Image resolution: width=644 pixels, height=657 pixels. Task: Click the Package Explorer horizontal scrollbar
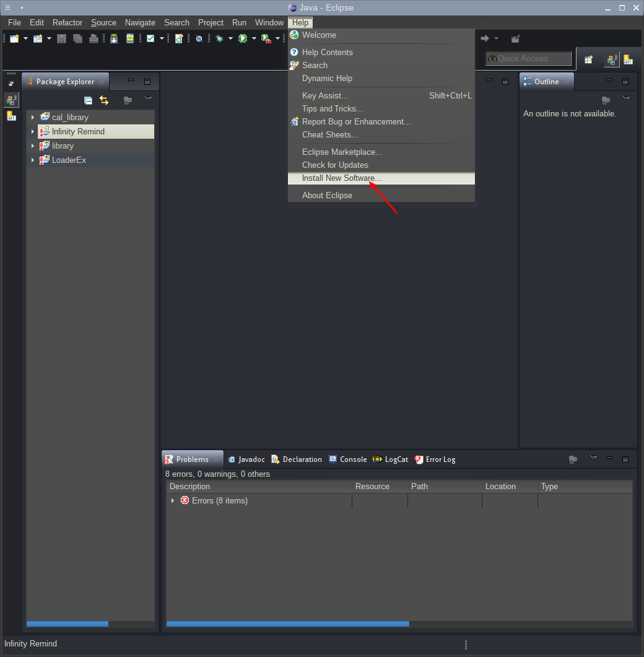(x=67, y=624)
